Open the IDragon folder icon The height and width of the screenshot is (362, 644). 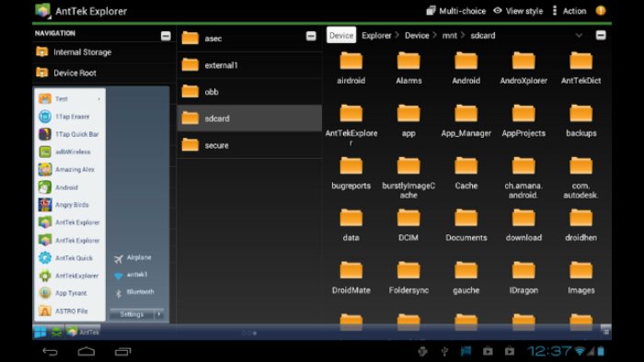point(523,270)
